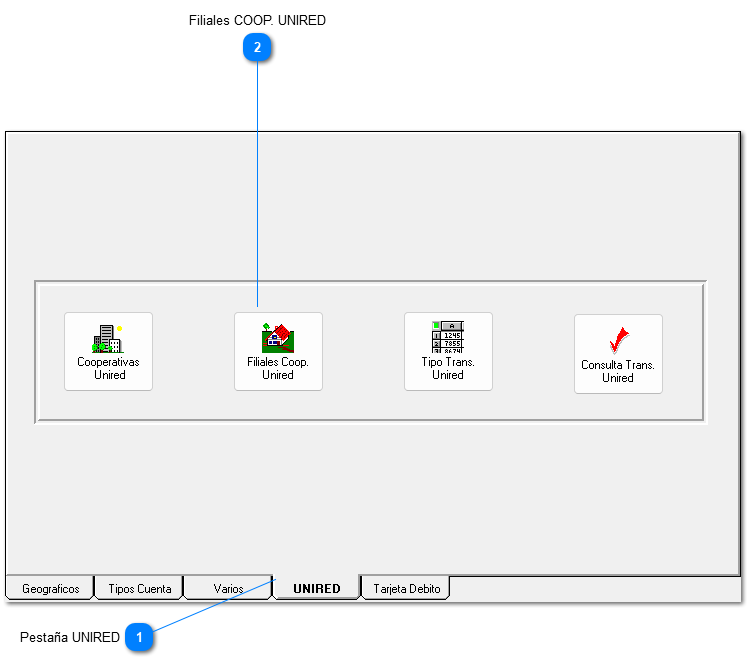Viewport: 750px width, 662px height.
Task: Click the 'Filiales COOP. UNIRED' annotation text
Action: coord(257,20)
